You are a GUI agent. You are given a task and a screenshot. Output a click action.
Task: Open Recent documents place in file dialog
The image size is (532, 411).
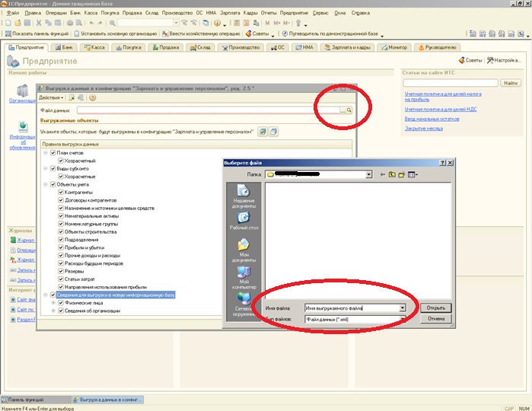click(244, 196)
